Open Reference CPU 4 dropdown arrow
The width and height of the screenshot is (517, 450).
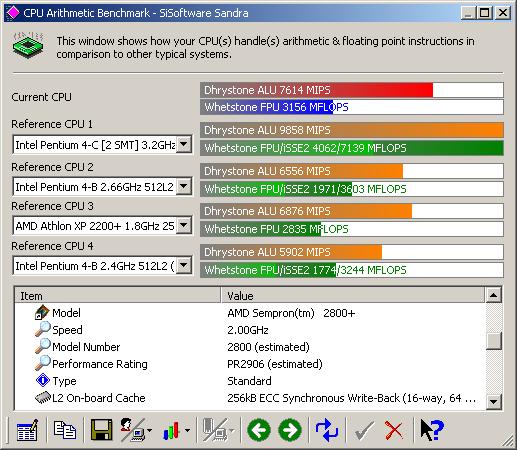tap(184, 265)
